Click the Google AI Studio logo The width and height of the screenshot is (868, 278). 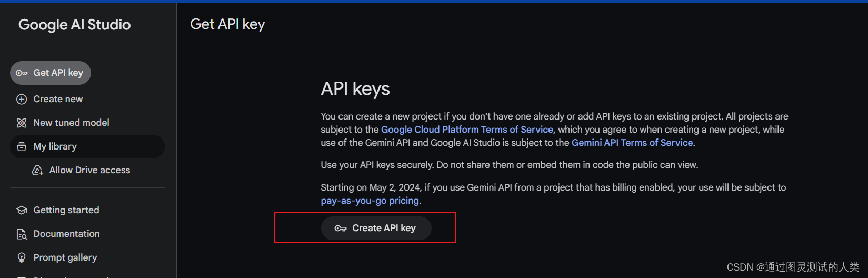tap(75, 25)
